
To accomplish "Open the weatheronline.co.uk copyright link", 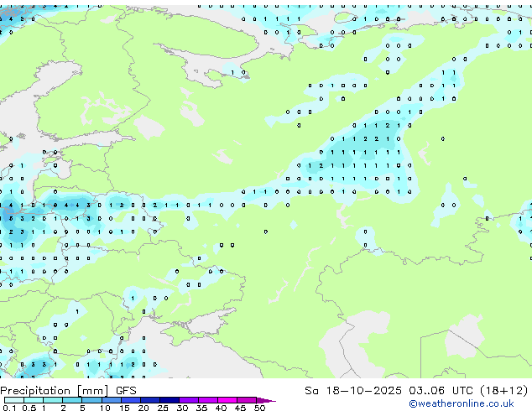I will [462, 403].
